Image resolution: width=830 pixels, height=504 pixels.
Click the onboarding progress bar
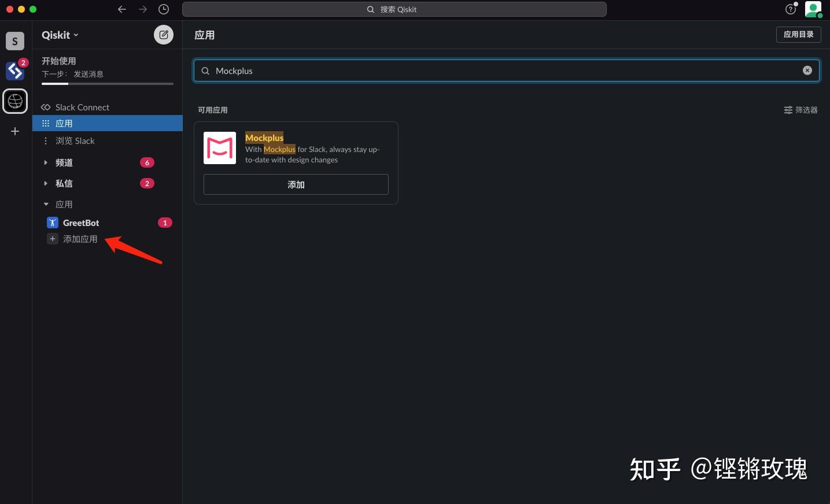108,84
